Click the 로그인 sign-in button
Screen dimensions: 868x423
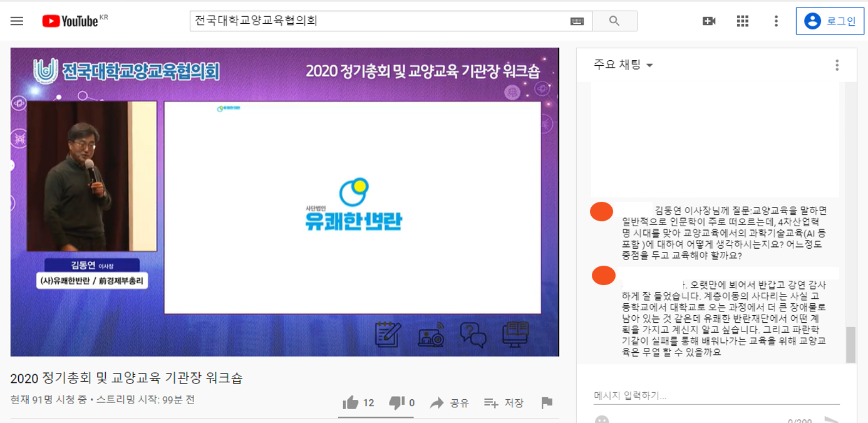pos(830,21)
